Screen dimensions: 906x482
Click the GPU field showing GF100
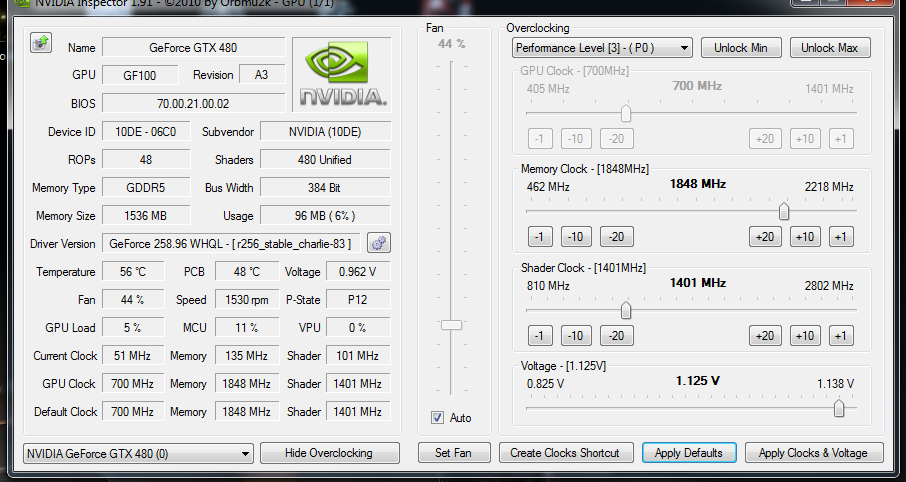tap(140, 75)
